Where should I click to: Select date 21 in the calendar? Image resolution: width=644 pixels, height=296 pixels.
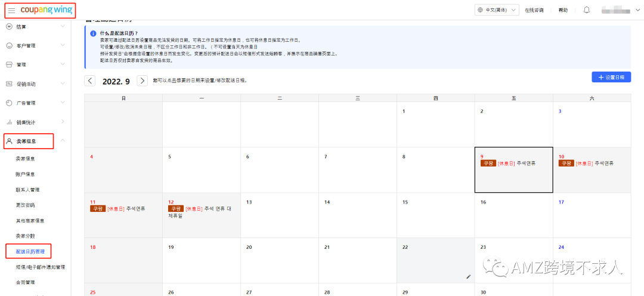coord(358,260)
